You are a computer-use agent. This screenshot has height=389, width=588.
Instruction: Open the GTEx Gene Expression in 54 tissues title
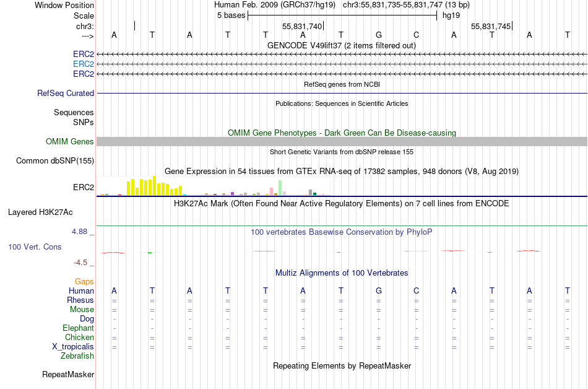click(x=342, y=172)
